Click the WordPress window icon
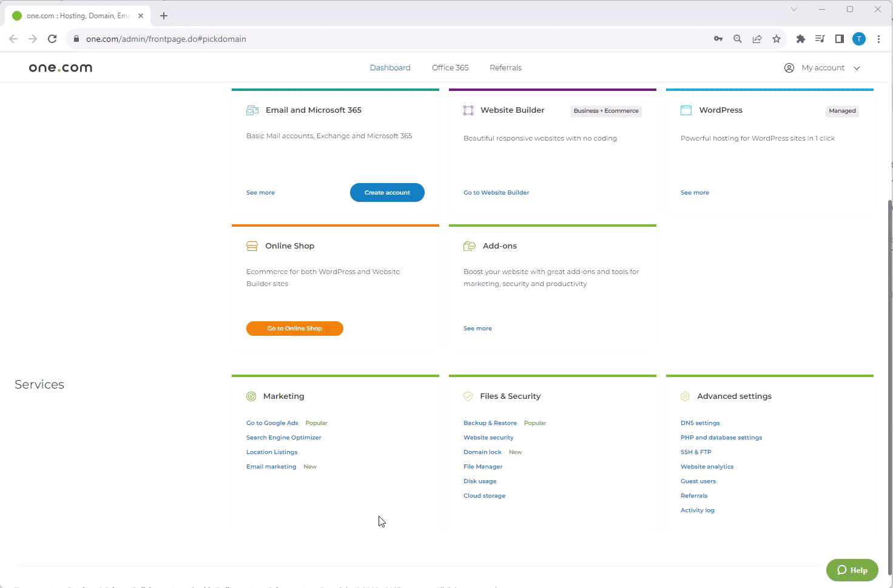 (686, 110)
